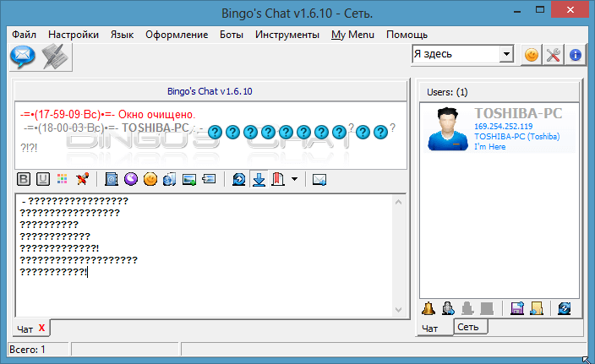Click the bell alert icon under user list
The image size is (595, 364).
[429, 308]
